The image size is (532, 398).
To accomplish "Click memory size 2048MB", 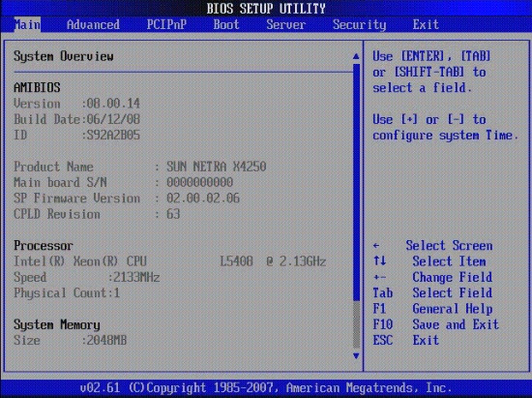I will click(106, 340).
